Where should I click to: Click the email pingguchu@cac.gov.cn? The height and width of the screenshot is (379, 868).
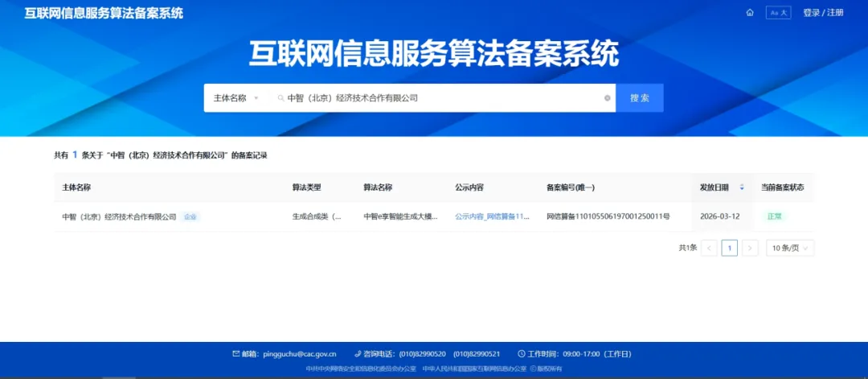(300, 354)
